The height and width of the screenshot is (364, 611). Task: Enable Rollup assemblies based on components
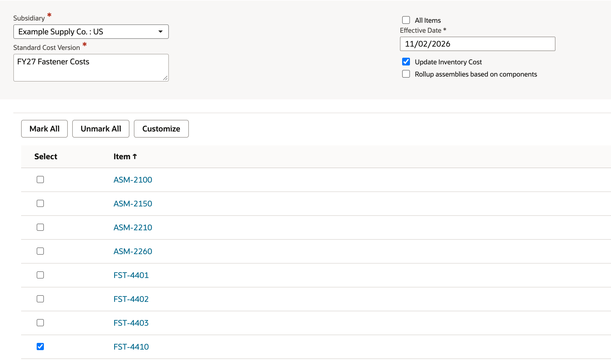coord(406,74)
